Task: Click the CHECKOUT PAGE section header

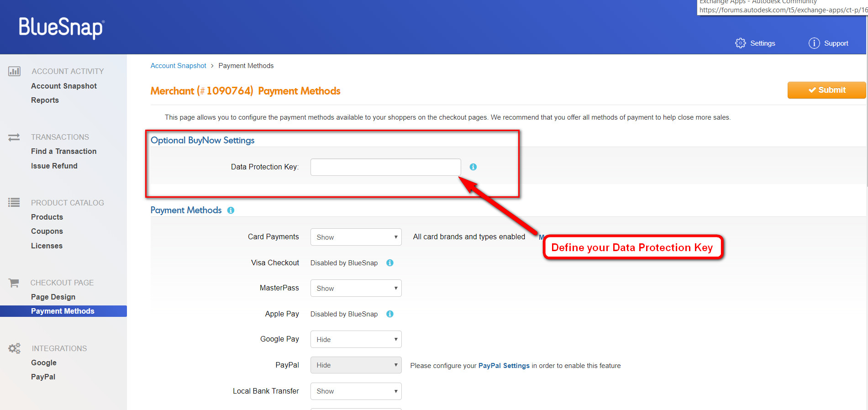Action: point(62,283)
